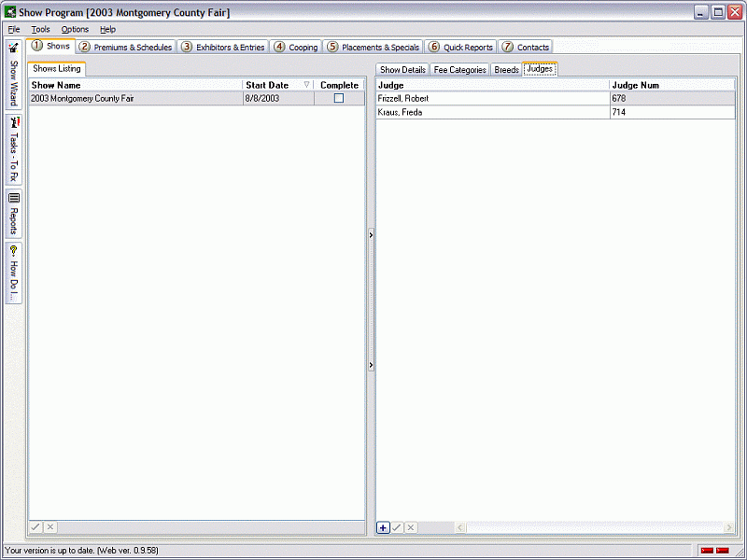Screen dimensions: 747x560
Task: Click judge number 678 cell
Action: click(672, 98)
